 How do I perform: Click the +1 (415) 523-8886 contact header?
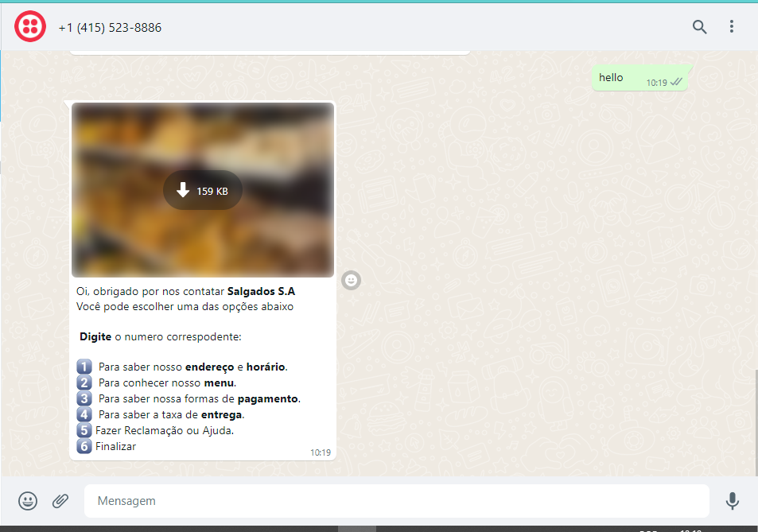coord(108,26)
